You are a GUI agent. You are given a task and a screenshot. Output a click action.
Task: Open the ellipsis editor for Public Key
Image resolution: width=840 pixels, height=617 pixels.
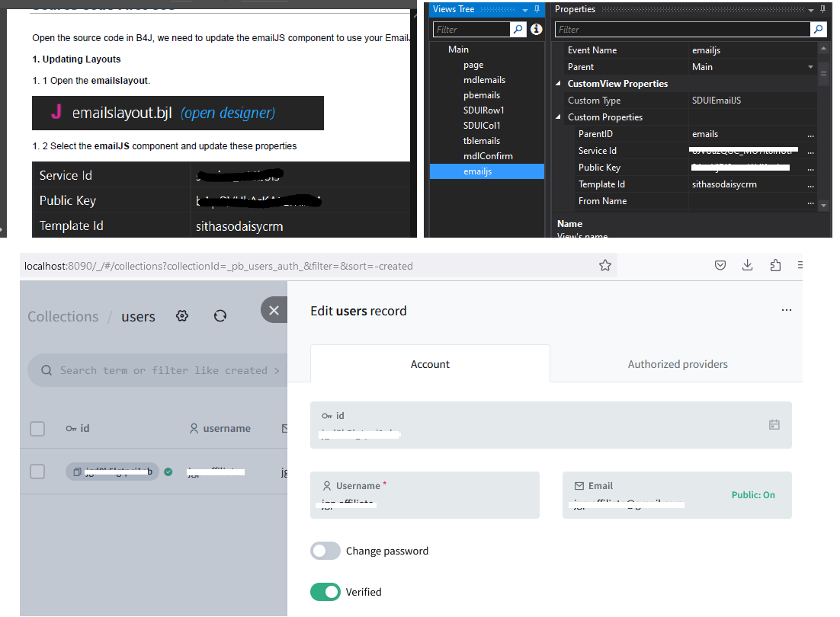pos(810,168)
